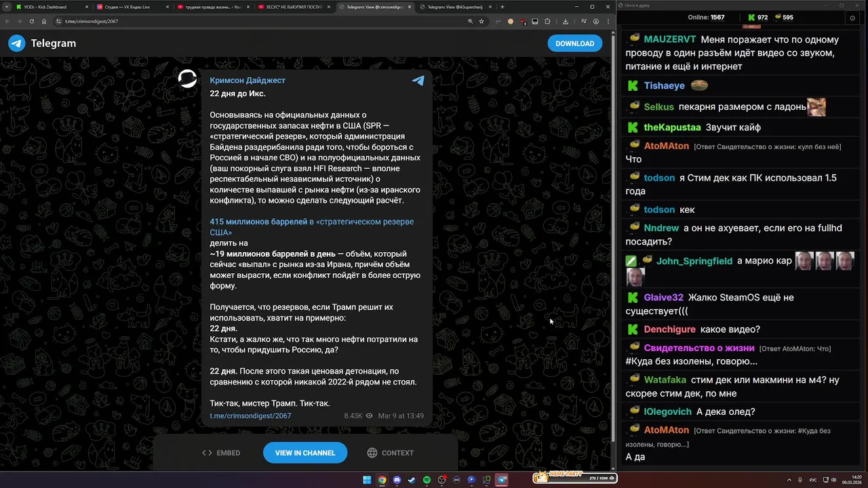Click the speaker volume icon in tray
This screenshot has height=488, width=868.
(x=833, y=480)
